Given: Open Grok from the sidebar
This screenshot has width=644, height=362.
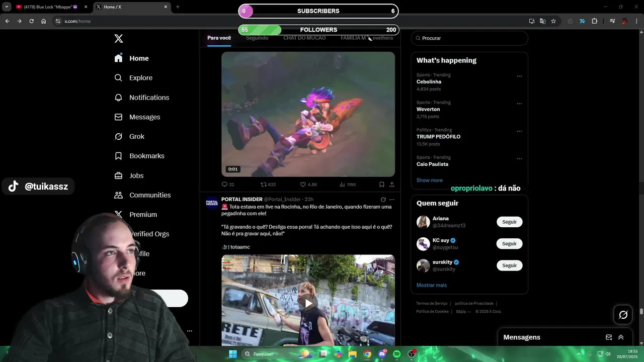Looking at the screenshot, I should 129,137.
